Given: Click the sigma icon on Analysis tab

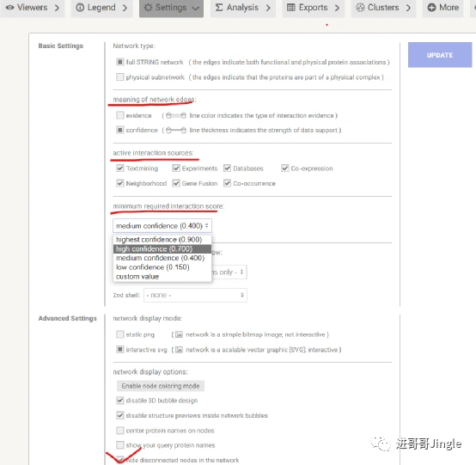Looking at the screenshot, I should [x=219, y=7].
